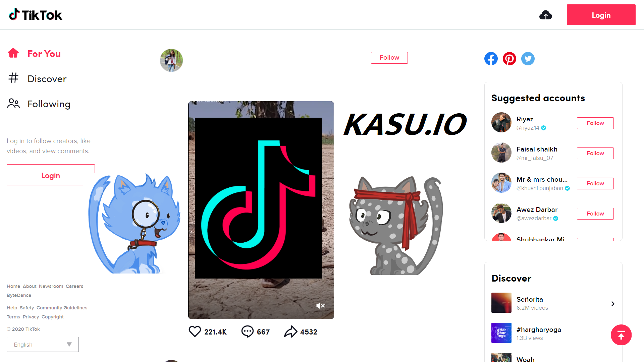Click the share arrow showing 4532
This screenshot has height=362, width=644.
tap(291, 331)
